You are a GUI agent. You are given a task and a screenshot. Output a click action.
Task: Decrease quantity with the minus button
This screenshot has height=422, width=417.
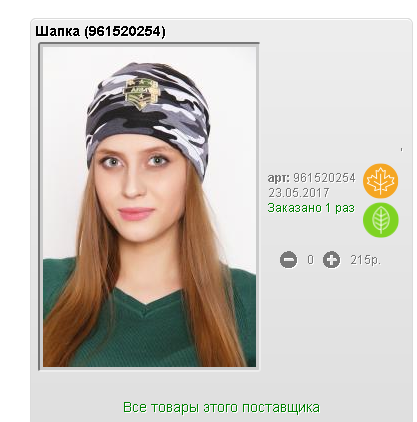coord(288,260)
